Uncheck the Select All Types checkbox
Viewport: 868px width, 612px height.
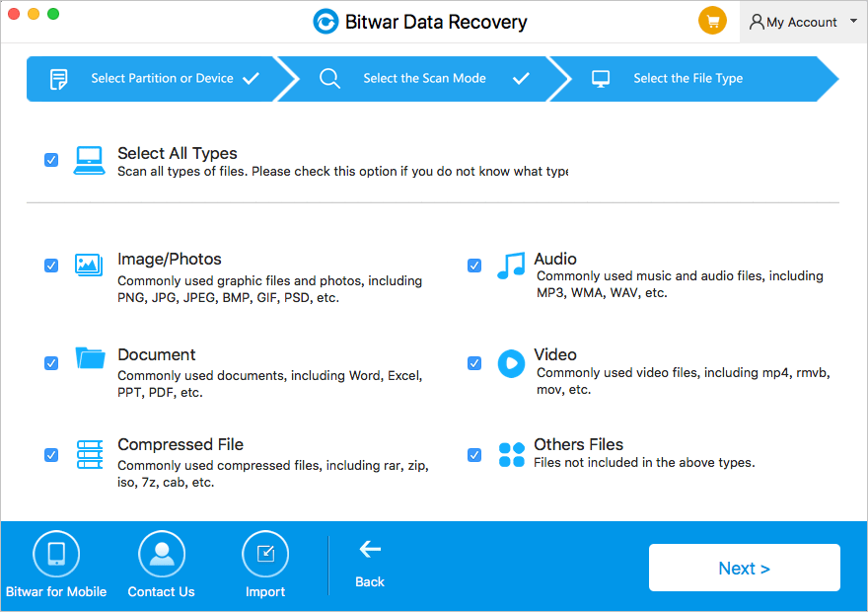[51, 160]
